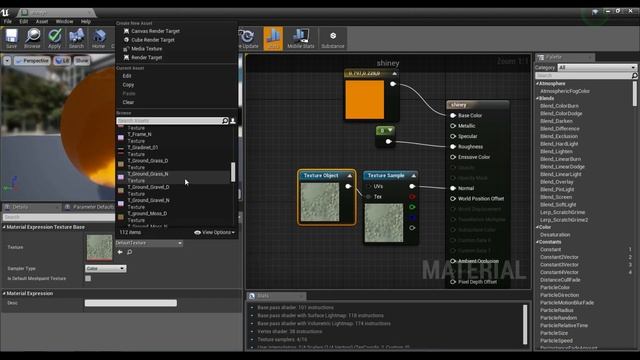Click the Save toolbar icon
Image resolution: width=640 pixels, height=360 pixels.
click(x=11, y=38)
